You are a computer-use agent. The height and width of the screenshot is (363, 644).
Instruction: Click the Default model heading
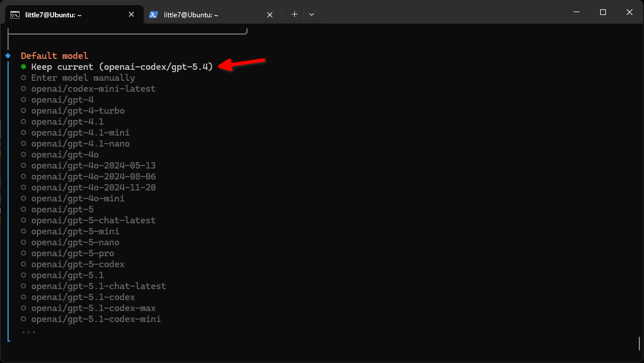click(x=54, y=56)
